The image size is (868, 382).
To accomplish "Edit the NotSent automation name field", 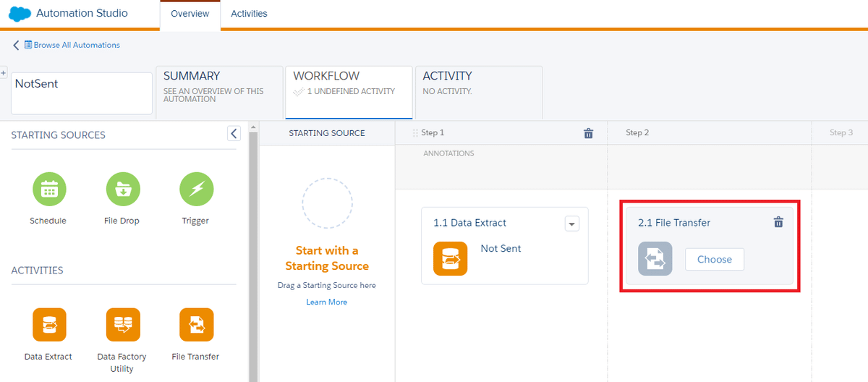I will (x=82, y=93).
